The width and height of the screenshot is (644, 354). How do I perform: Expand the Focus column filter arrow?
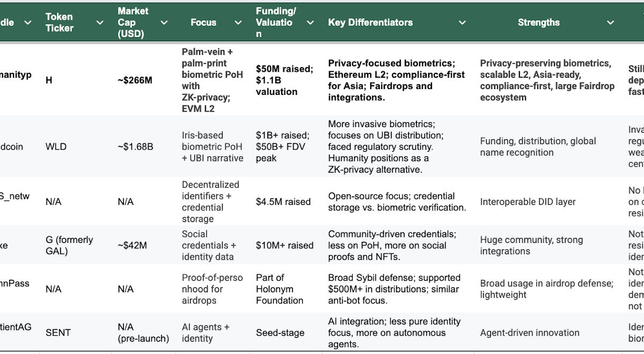tap(238, 23)
